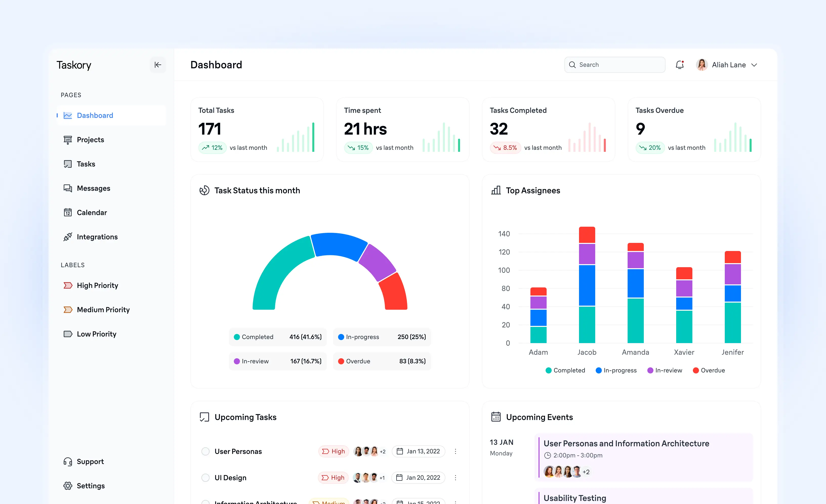Expand the Aliah Lane account dropdown
This screenshot has height=504, width=826.
[x=754, y=65]
